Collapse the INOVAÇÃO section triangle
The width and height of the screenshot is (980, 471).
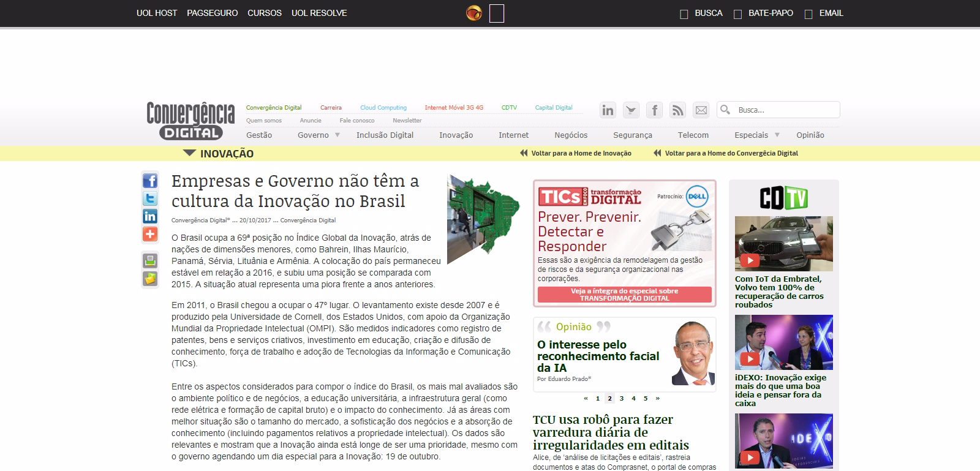[x=189, y=153]
